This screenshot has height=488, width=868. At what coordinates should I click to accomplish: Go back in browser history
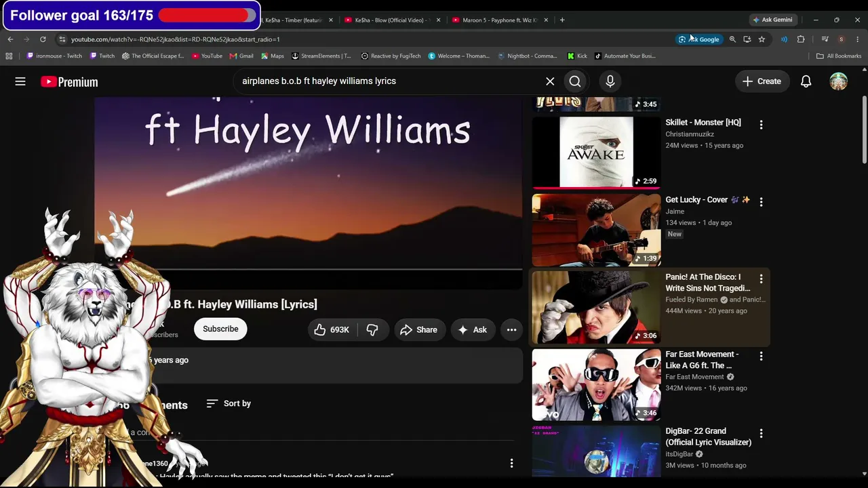tap(10, 39)
